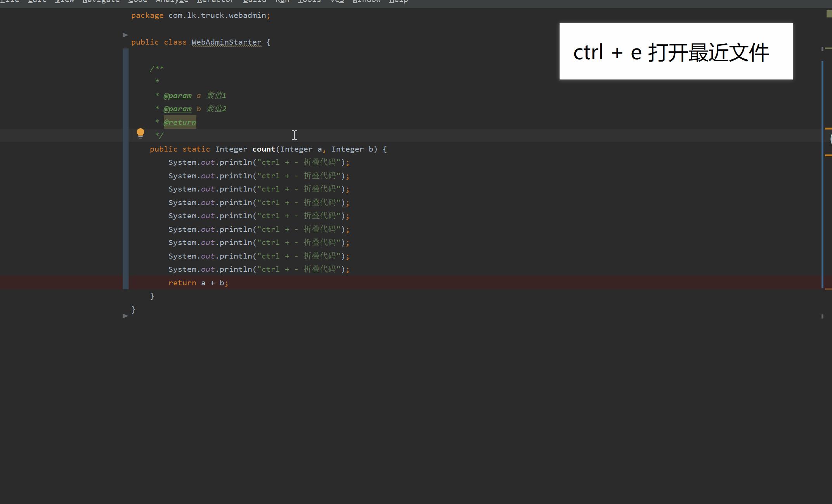This screenshot has width=832, height=504.
Task: Open the Refactor menu
Action: 215,1
